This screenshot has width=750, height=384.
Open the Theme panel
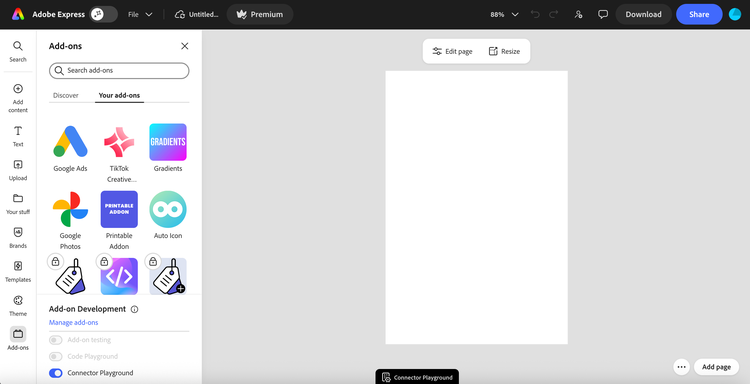tap(18, 306)
